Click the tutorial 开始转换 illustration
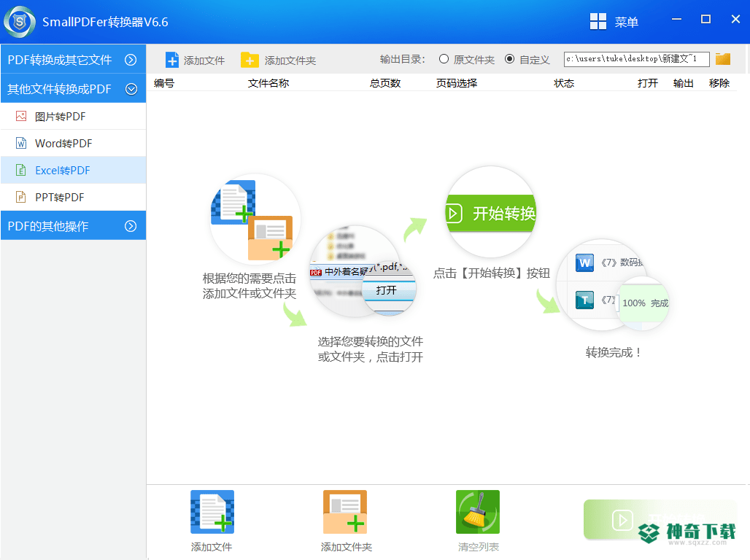The image size is (750, 560). coord(491,212)
